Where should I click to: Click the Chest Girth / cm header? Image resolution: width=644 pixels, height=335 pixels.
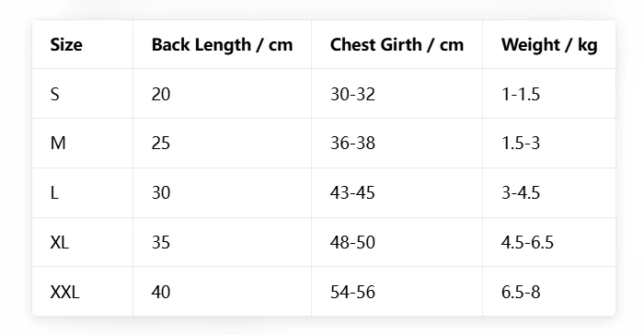397,45
